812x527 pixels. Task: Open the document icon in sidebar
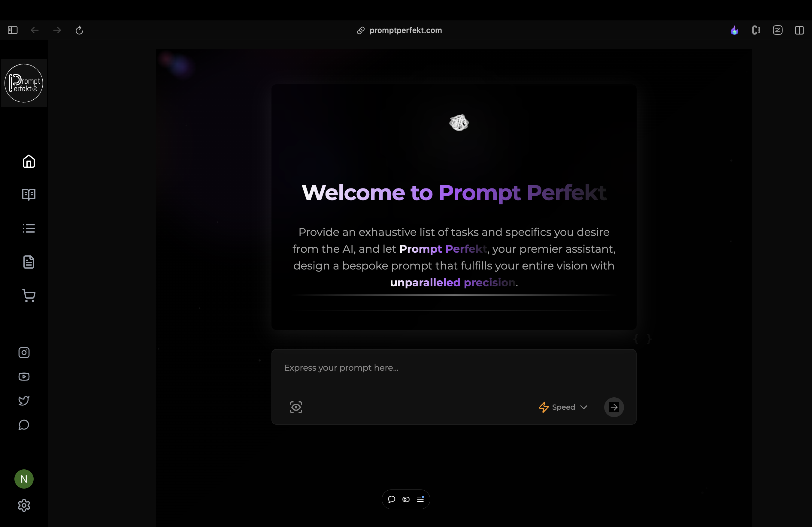pos(29,262)
